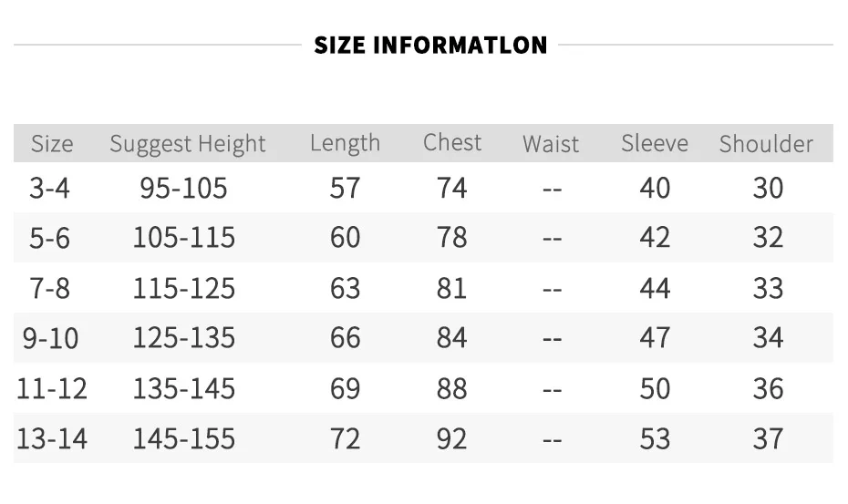Click the 95-105 suggested height value
The width and height of the screenshot is (848, 504).
183,188
